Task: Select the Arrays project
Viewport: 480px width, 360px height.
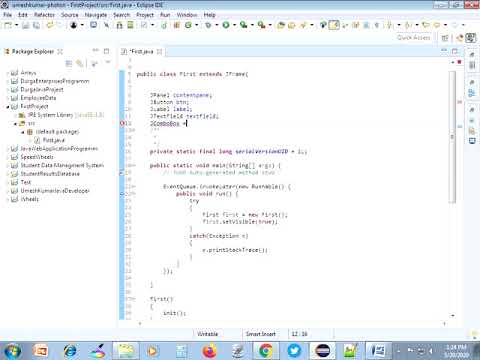Action: 28,73
